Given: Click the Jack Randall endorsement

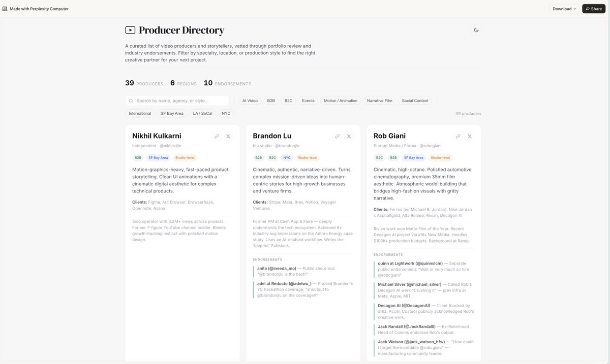Looking at the screenshot, I should 424,329.
